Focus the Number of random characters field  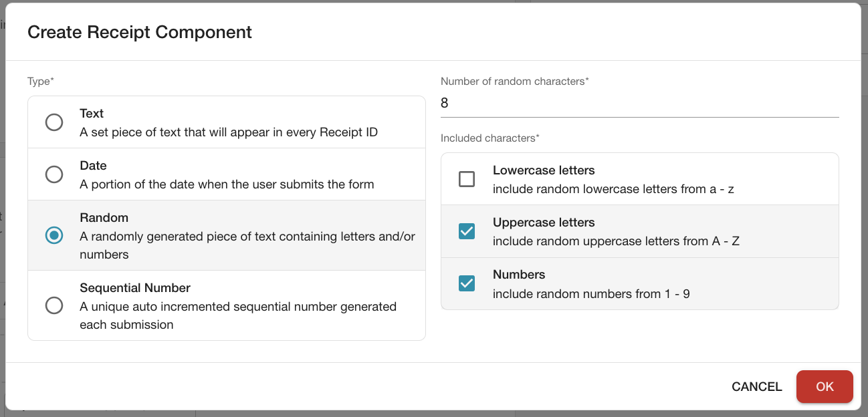pyautogui.click(x=639, y=104)
